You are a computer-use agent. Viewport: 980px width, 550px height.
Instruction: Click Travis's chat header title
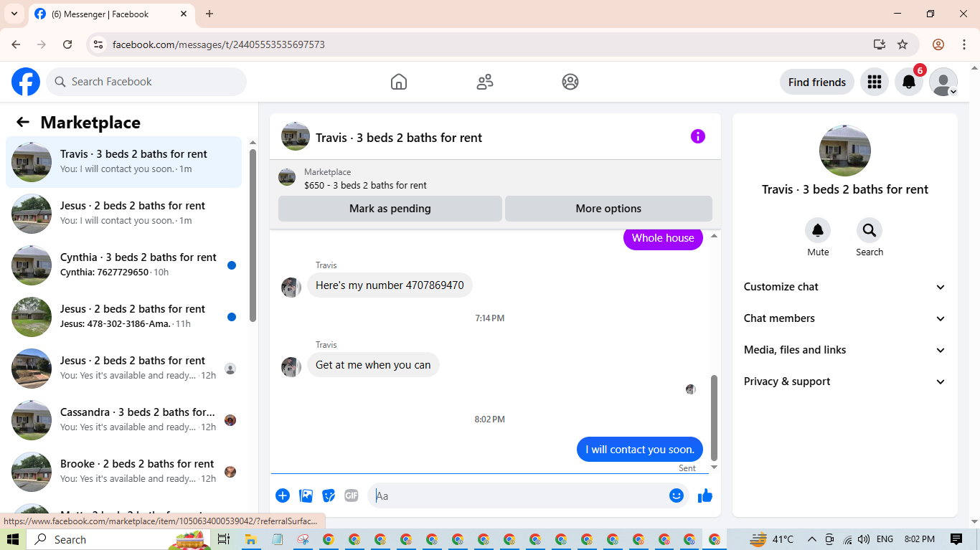(399, 138)
